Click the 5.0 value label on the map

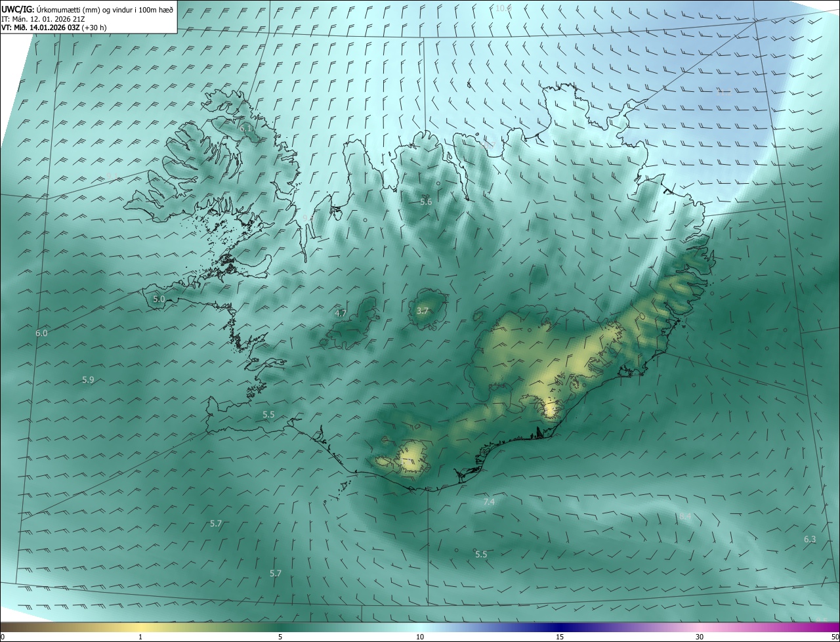[159, 299]
